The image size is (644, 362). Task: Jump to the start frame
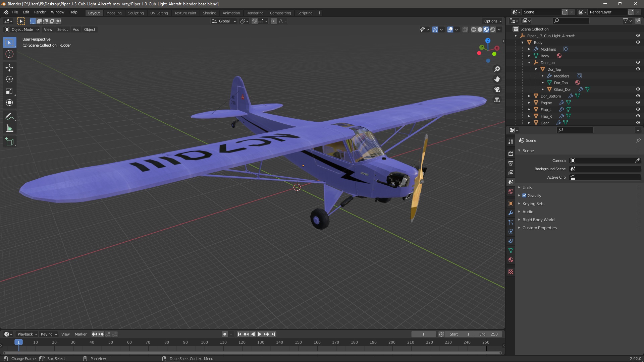click(239, 334)
